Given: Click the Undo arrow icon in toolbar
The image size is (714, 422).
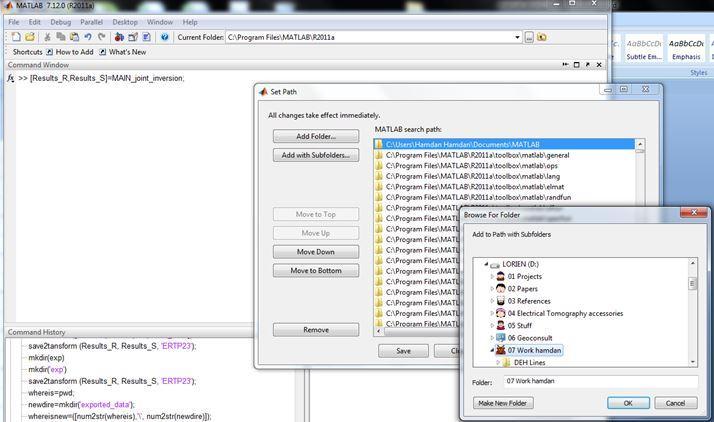Looking at the screenshot, I should [x=88, y=37].
